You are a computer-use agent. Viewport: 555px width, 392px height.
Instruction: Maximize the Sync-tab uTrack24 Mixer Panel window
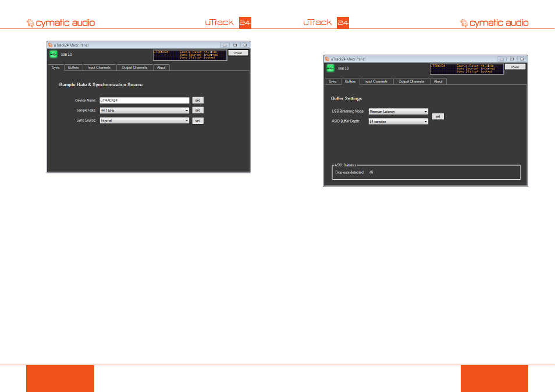click(x=234, y=45)
